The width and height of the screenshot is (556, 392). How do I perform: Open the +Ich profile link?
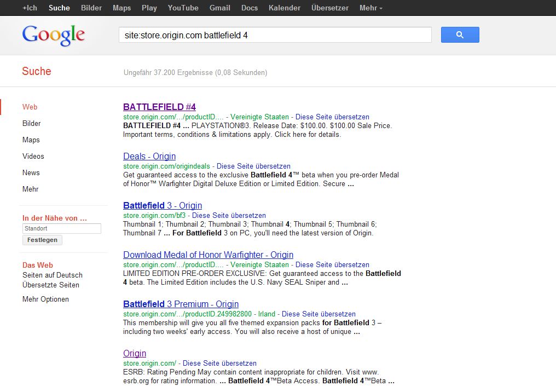coord(30,8)
